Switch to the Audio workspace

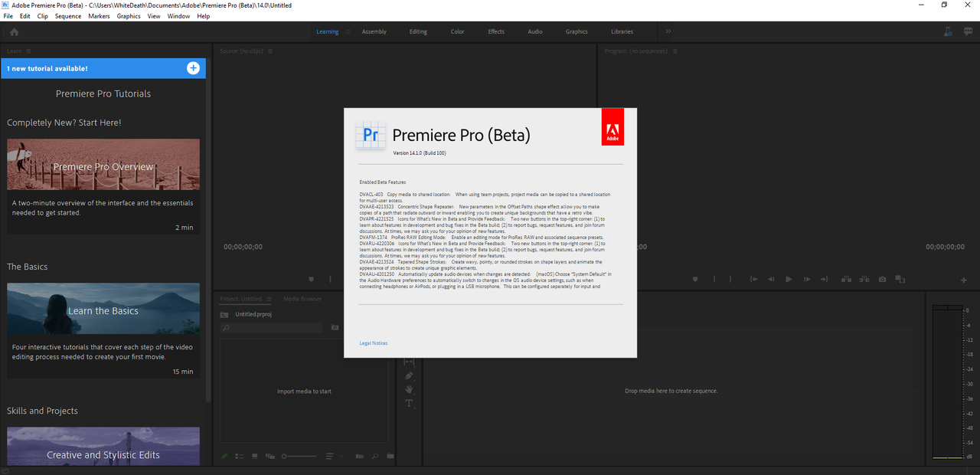535,31
